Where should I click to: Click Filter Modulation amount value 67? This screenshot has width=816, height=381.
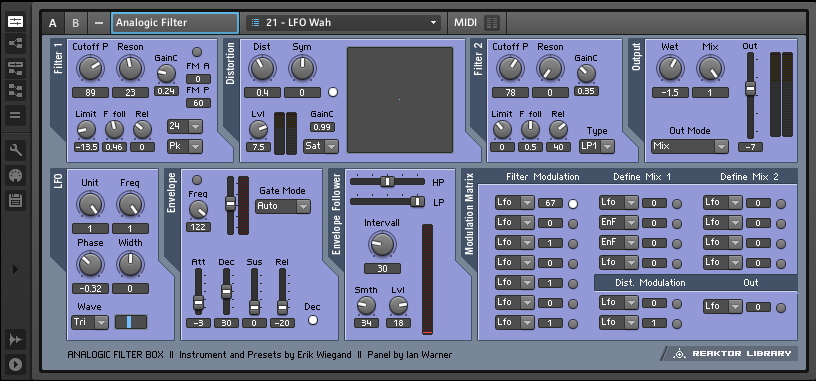(551, 203)
